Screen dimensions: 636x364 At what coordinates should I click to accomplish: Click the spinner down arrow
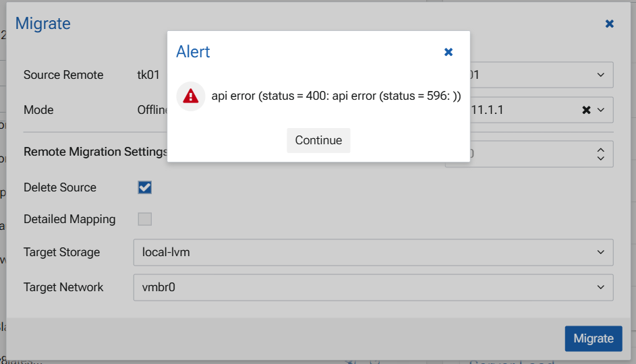[601, 158]
